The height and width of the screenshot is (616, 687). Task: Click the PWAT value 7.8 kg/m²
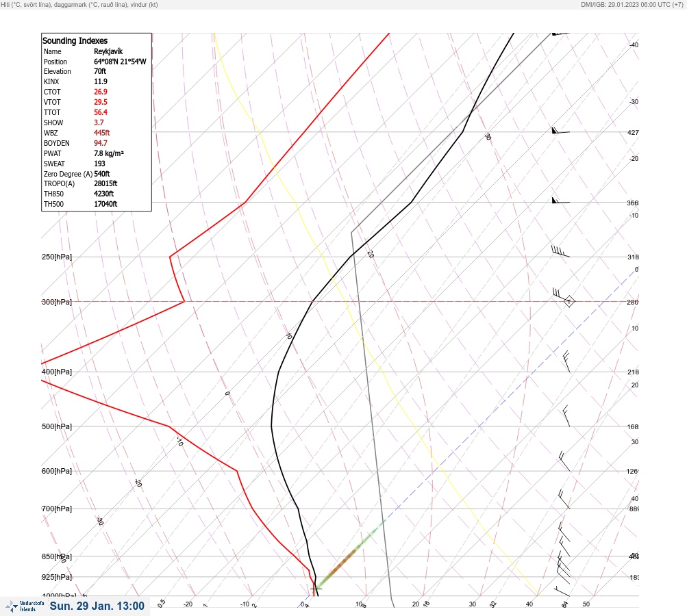(x=109, y=153)
